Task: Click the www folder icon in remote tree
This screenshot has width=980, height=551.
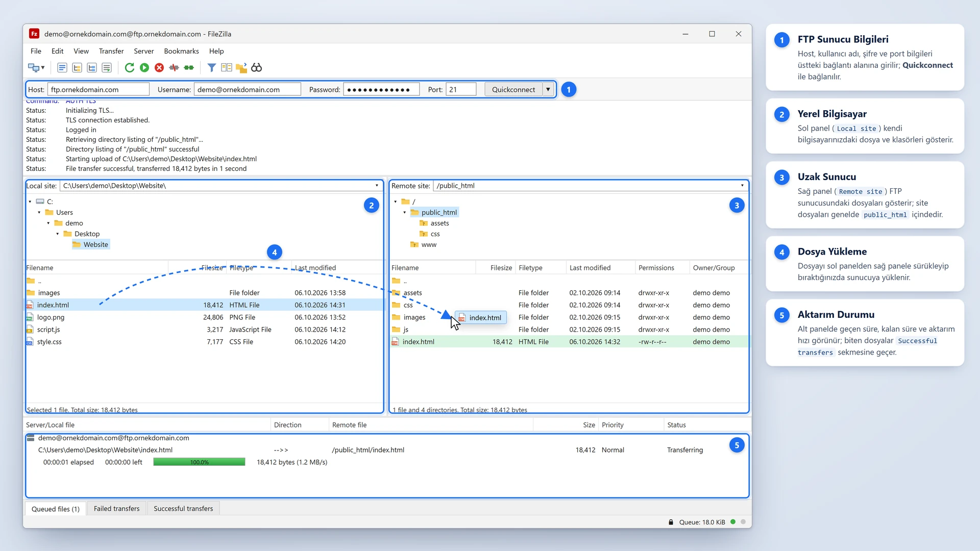Action: [x=414, y=245]
